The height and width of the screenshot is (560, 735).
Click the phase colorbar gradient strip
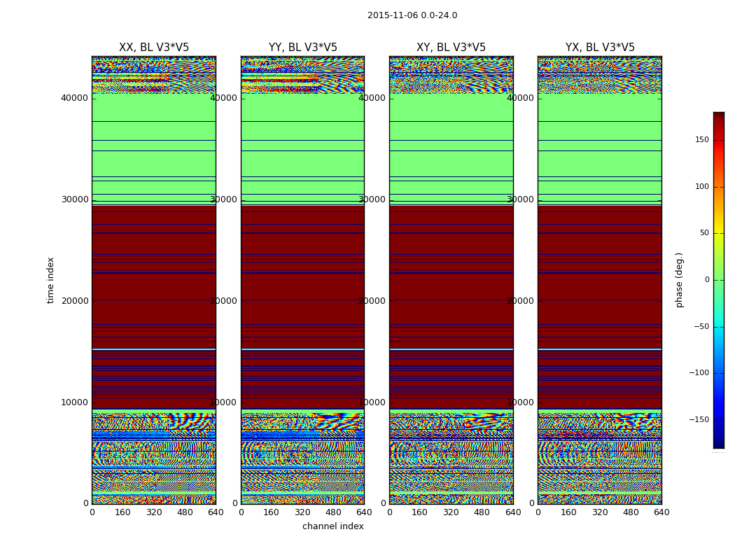[719, 280]
